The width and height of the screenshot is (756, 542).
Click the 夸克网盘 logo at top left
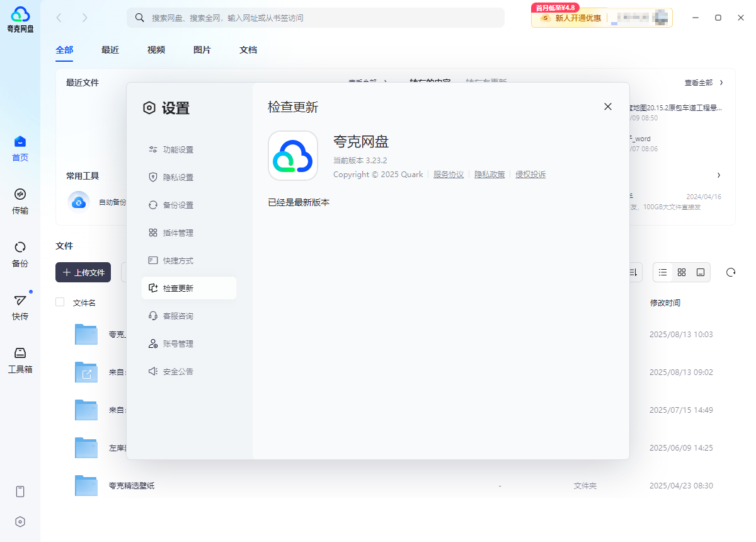(20, 19)
